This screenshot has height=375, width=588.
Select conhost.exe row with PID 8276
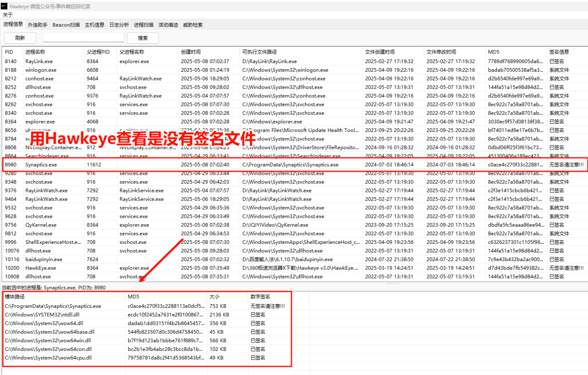point(295,96)
